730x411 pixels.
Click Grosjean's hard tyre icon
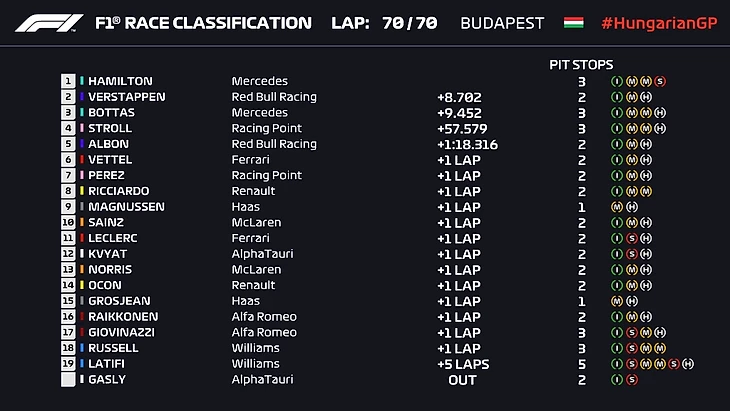[632, 301]
